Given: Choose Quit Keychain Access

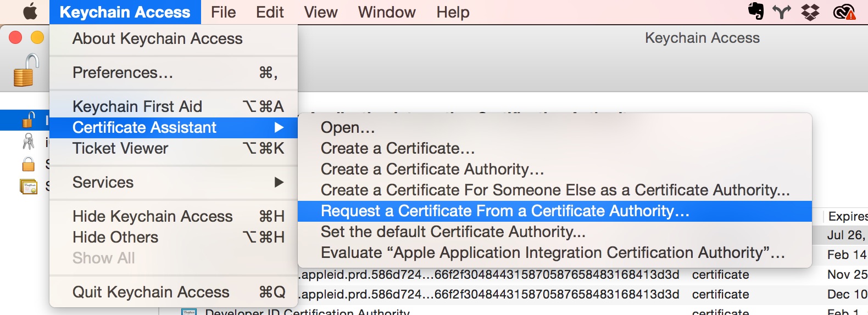Looking at the screenshot, I should (x=174, y=292).
